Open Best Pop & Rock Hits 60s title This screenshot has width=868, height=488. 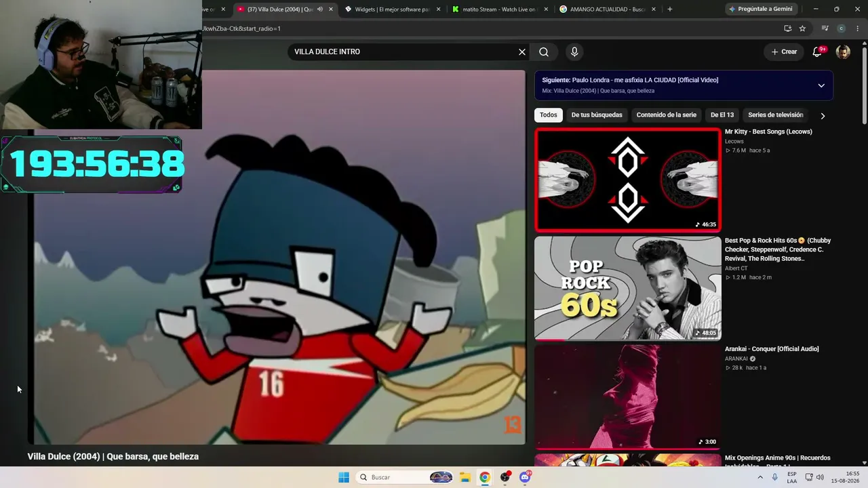pyautogui.click(x=778, y=249)
